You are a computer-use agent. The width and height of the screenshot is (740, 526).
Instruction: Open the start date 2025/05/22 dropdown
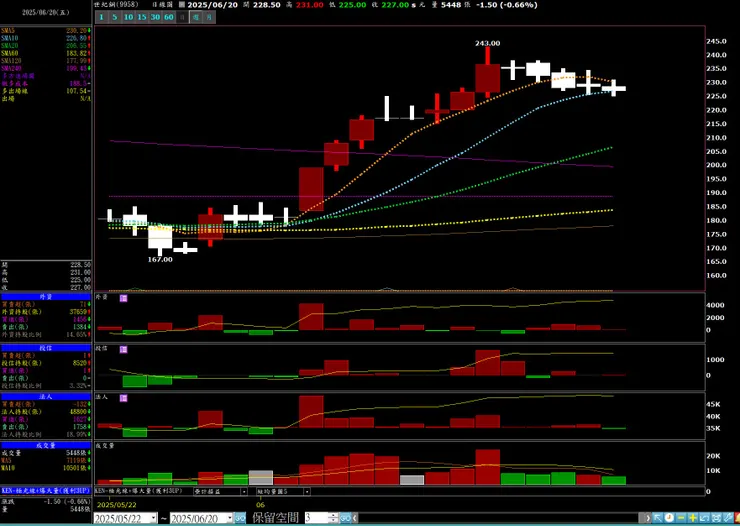[154, 518]
